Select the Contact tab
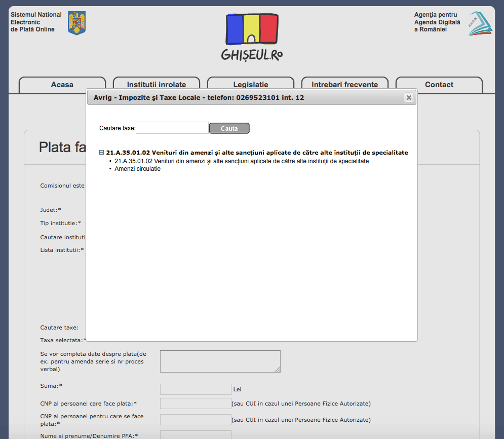504x439 pixels. tap(439, 85)
